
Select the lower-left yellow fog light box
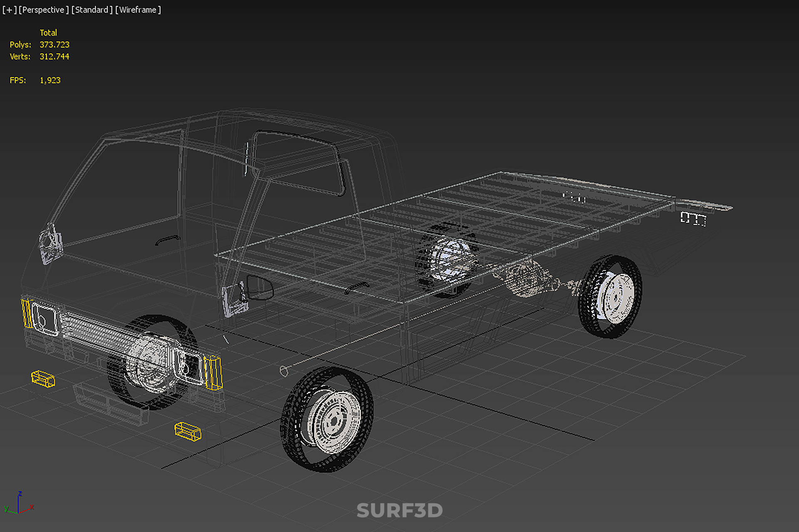coord(43,379)
